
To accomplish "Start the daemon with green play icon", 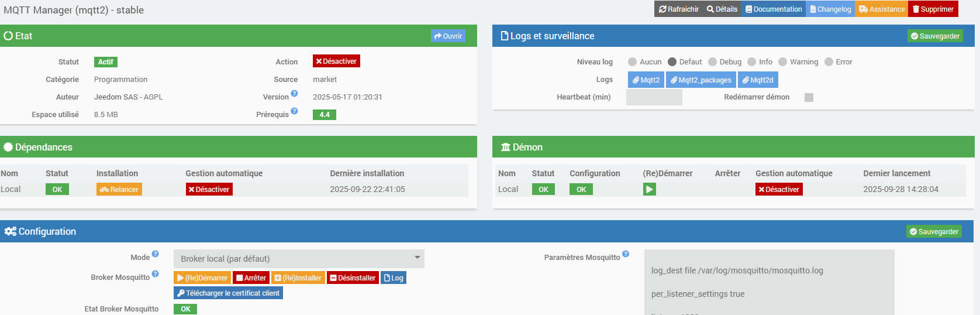I will [649, 189].
